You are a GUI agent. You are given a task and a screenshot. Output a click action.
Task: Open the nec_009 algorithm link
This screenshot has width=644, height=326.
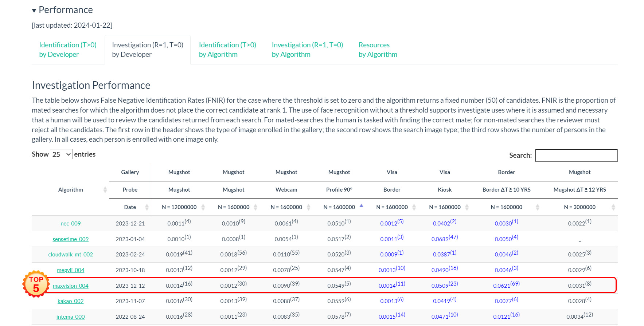coord(70,224)
